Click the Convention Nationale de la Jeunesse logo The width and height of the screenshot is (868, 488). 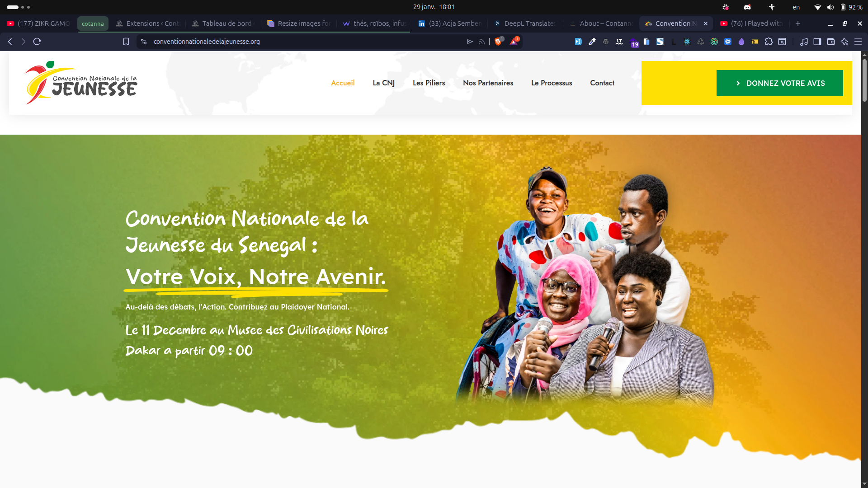coord(81,83)
